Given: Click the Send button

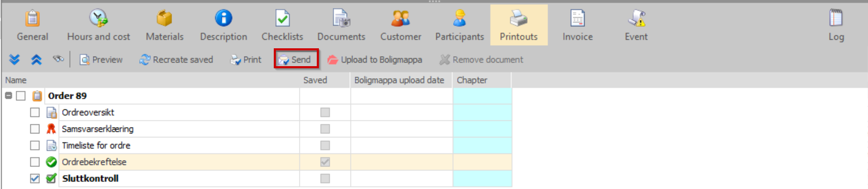Looking at the screenshot, I should [296, 59].
